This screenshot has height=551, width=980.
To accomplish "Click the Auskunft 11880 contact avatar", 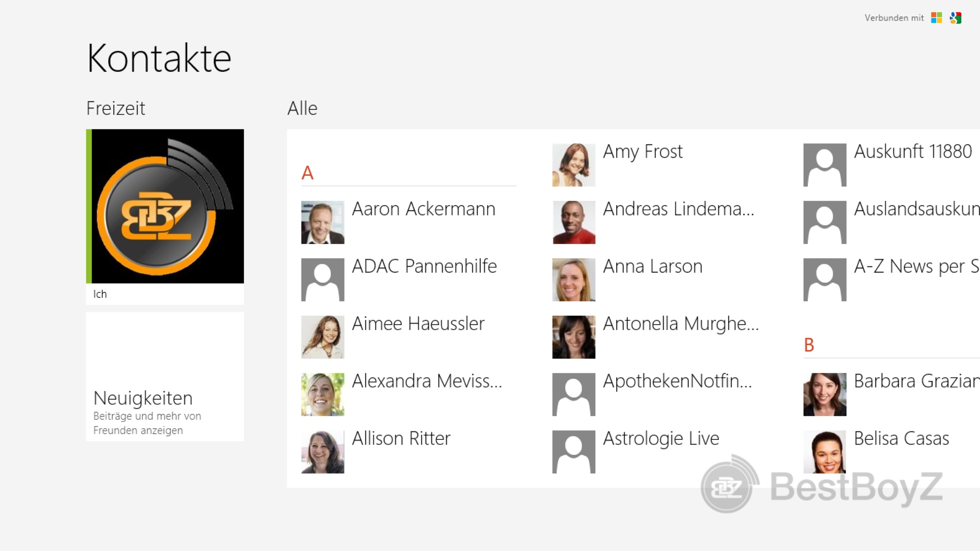I will 825,165.
